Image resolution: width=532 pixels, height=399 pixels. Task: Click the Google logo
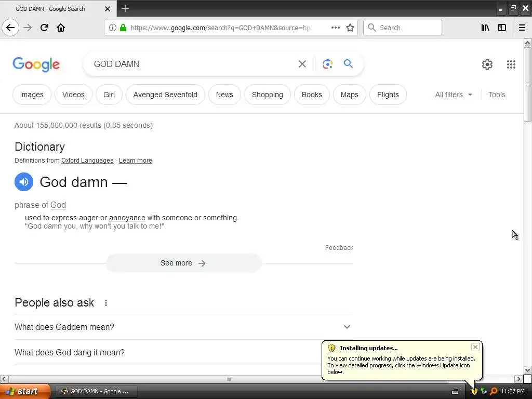(x=36, y=64)
